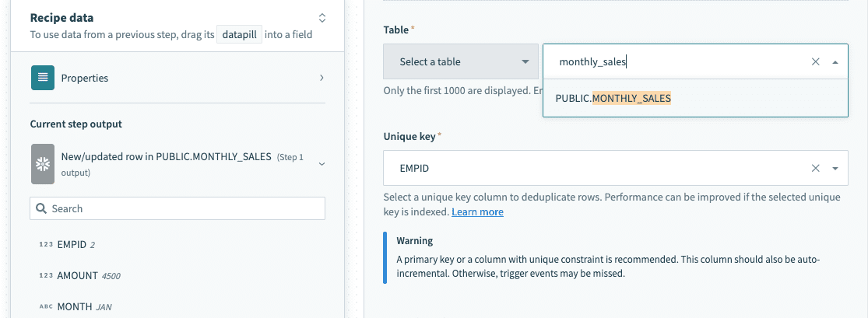Select the AMOUNT datapill
The image size is (868, 318).
[78, 276]
